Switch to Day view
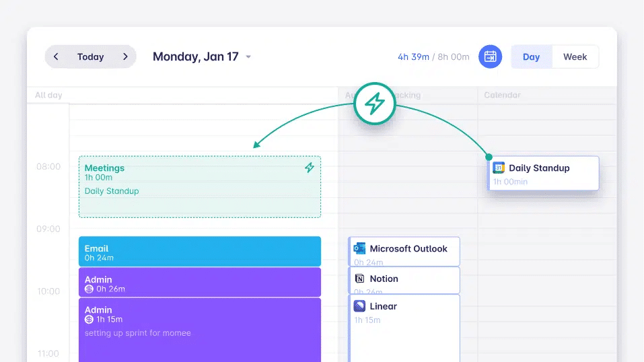 (x=531, y=57)
